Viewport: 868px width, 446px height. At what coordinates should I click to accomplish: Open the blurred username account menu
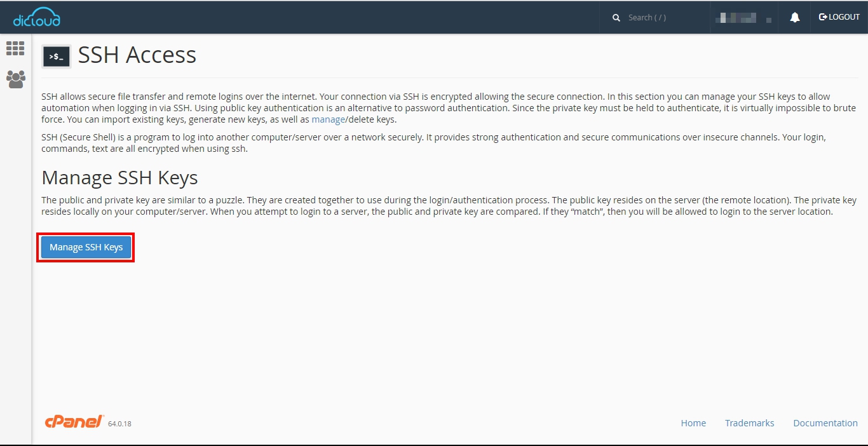(x=743, y=18)
